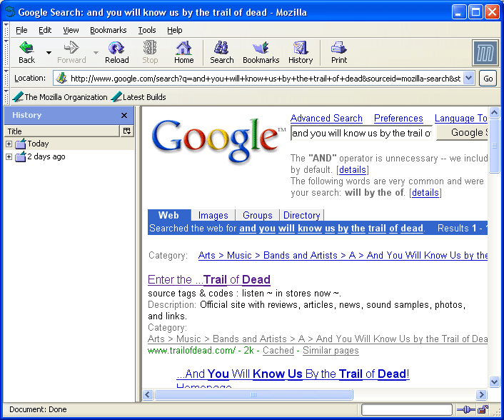Image resolution: width=504 pixels, height=420 pixels.
Task: Open details link after common words note
Action: (425, 192)
